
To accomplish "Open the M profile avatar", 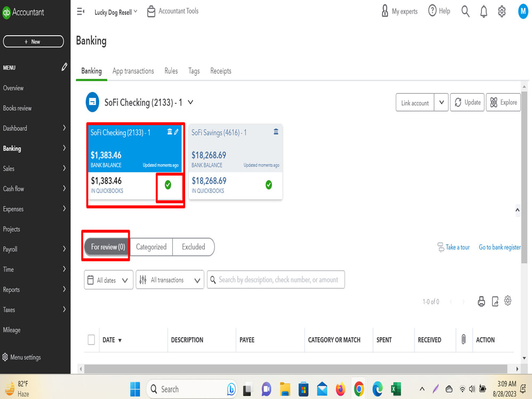I will (523, 12).
